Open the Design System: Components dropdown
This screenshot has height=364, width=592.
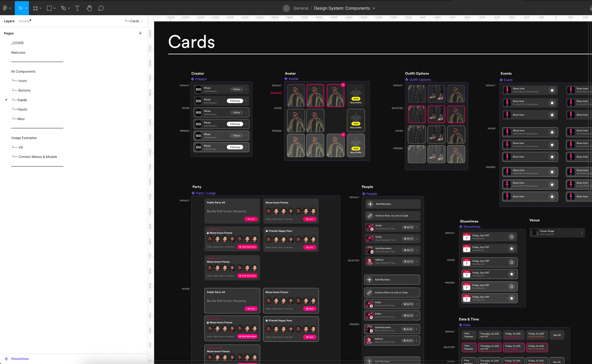tap(374, 8)
